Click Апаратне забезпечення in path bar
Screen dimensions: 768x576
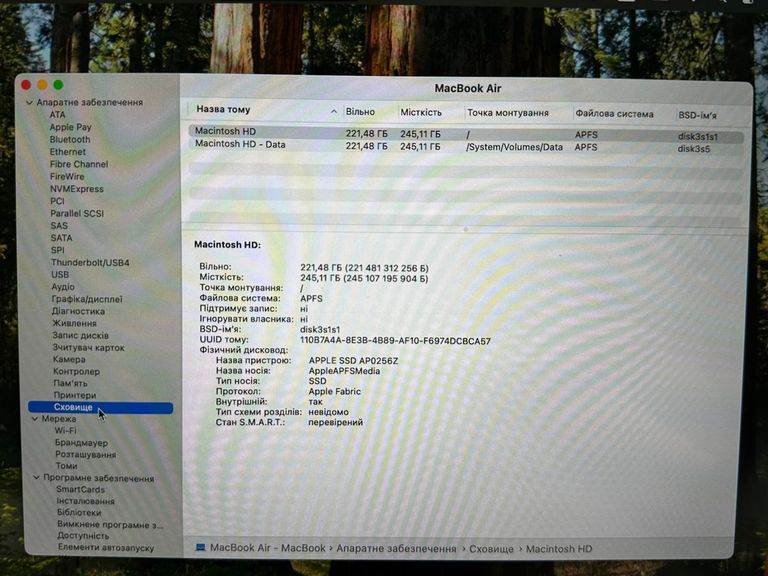[396, 549]
